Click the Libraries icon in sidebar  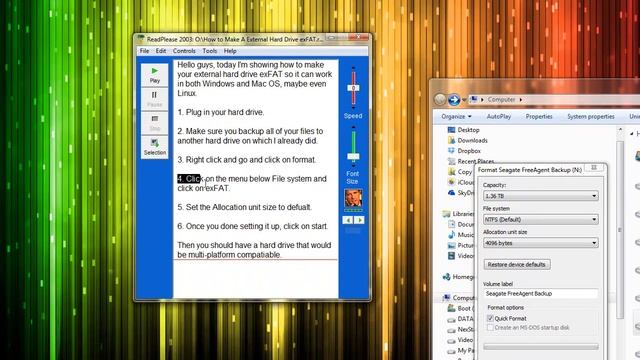pyautogui.click(x=447, y=214)
